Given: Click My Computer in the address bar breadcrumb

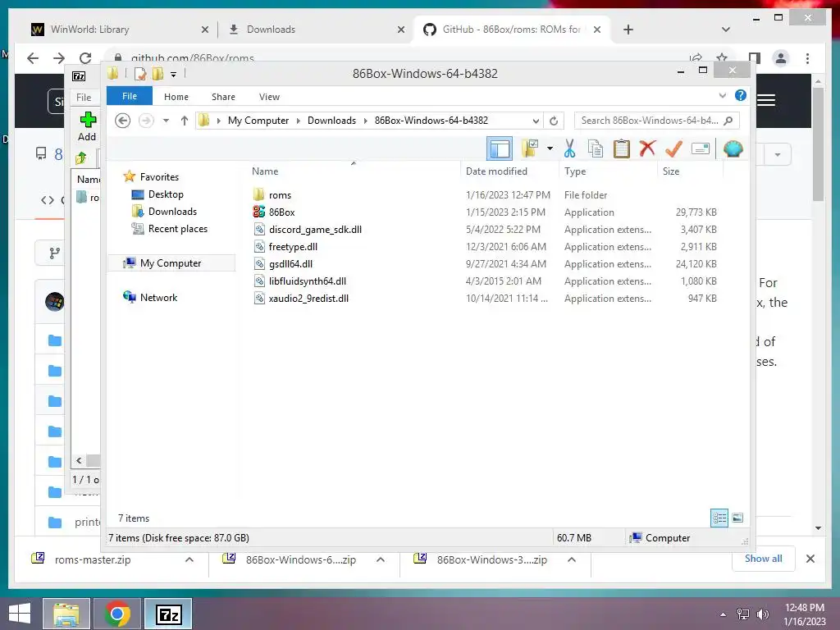Looking at the screenshot, I should (x=258, y=121).
